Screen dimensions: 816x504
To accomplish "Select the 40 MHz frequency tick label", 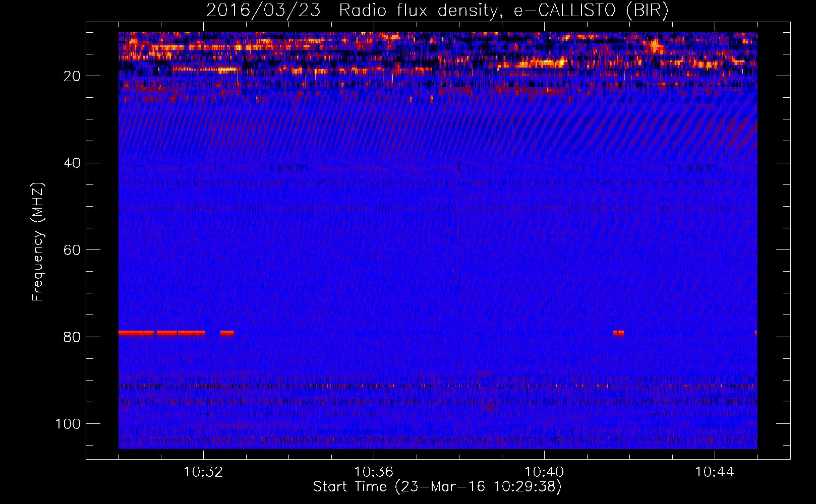I will coord(72,163).
